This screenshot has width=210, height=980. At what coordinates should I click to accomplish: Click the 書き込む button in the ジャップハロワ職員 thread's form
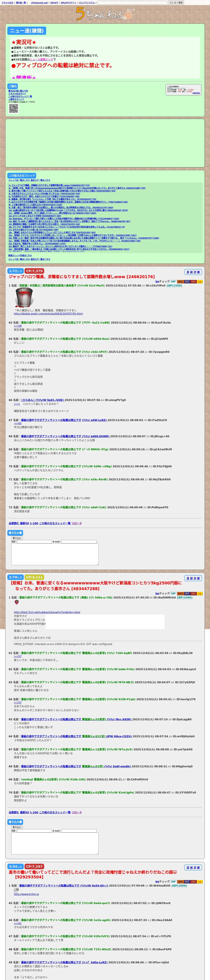pyautogui.click(x=17, y=538)
